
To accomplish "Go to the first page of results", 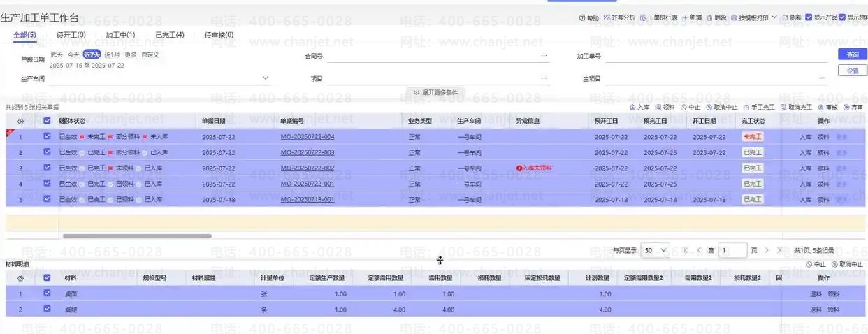I will tap(686, 250).
